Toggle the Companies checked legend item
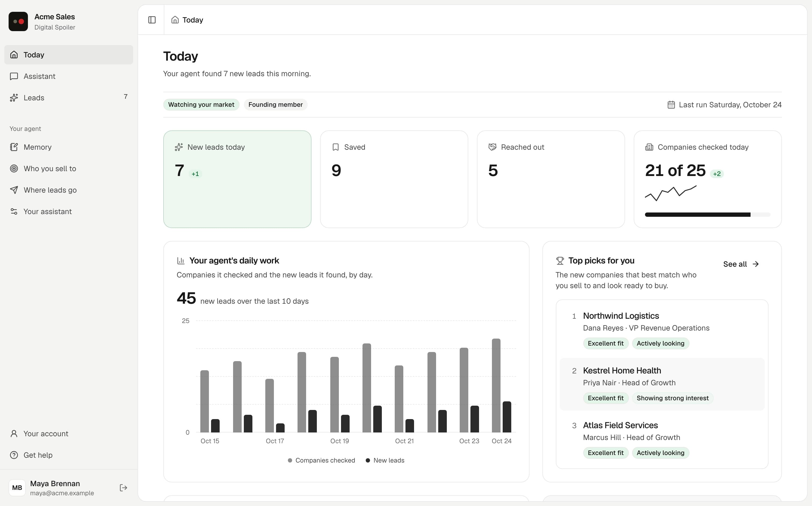The width and height of the screenshot is (812, 506). (321, 460)
